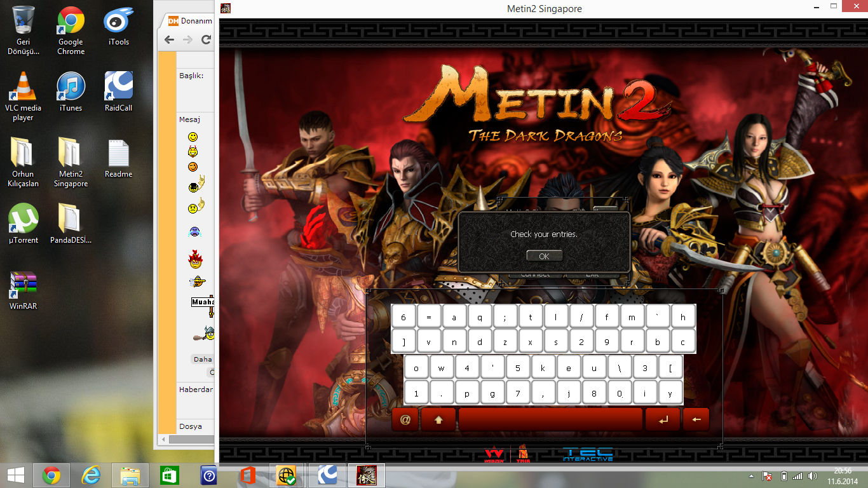Open Microsoft Office from the taskbar
The width and height of the screenshot is (868, 488).
pos(248,475)
